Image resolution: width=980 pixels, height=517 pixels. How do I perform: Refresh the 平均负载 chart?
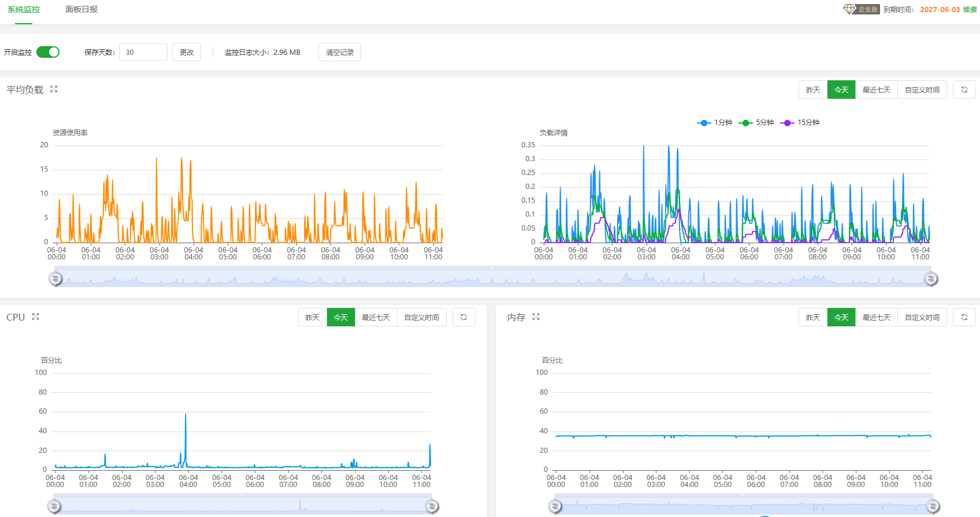point(964,90)
